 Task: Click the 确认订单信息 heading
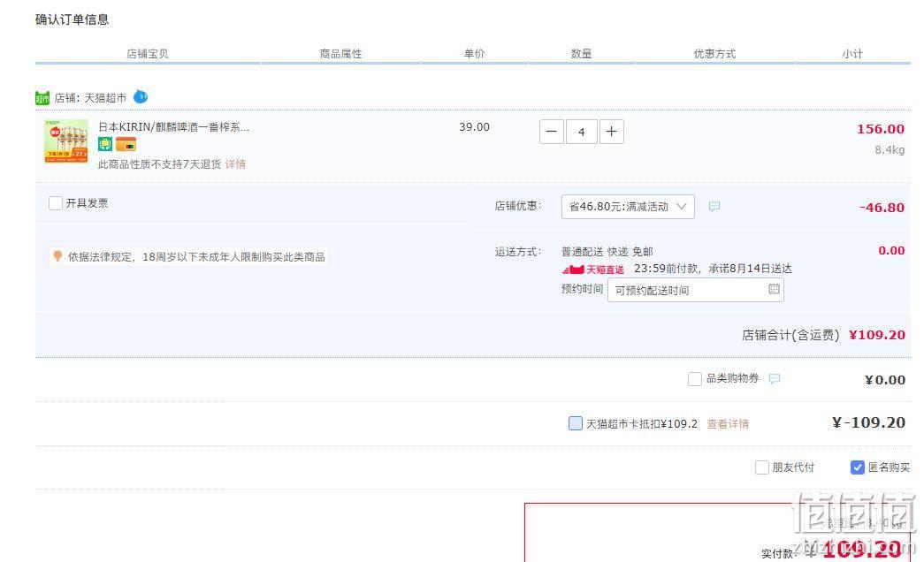point(72,19)
